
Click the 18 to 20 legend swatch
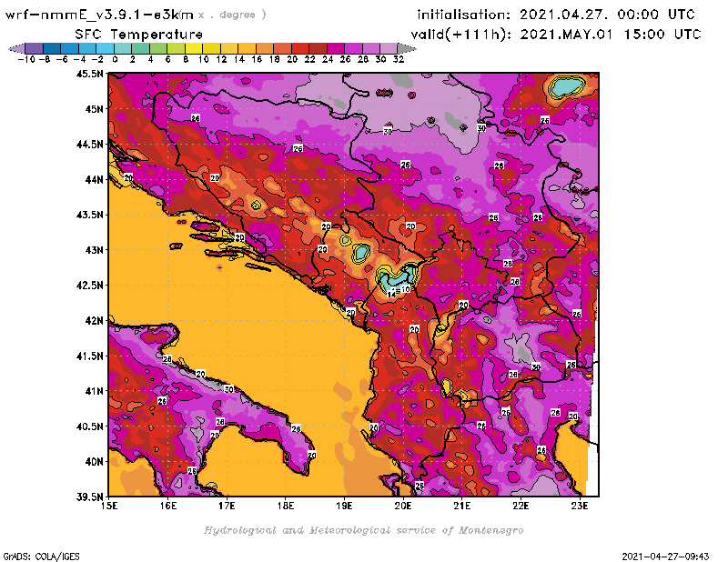(282, 48)
